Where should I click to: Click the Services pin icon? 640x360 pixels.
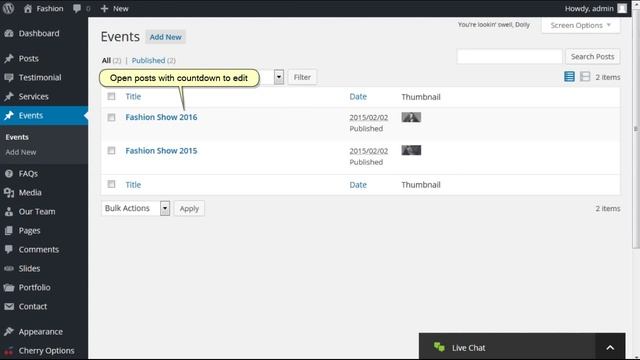(x=9, y=97)
